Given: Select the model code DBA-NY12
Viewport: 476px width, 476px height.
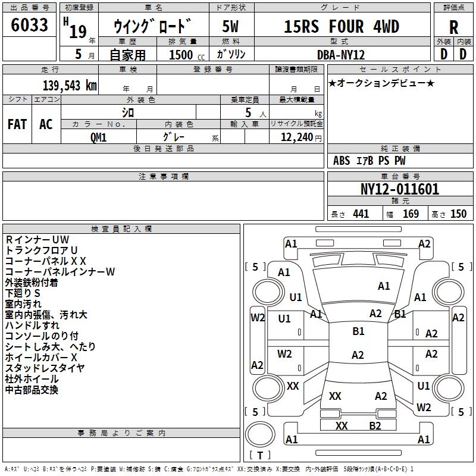Looking at the screenshot, I should tap(341, 55).
